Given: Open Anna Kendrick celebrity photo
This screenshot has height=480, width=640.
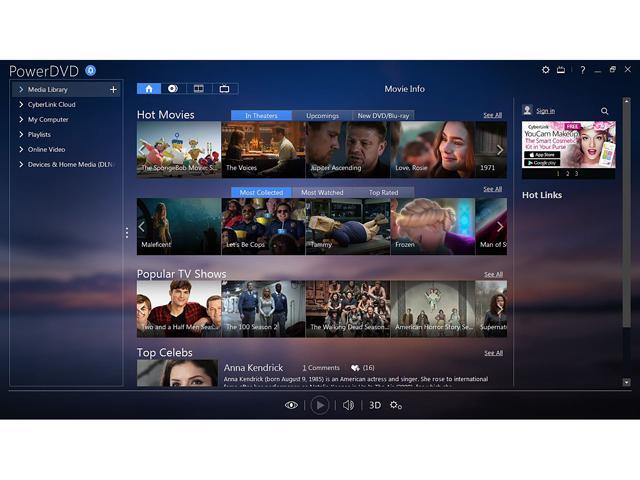Looking at the screenshot, I should click(177, 373).
